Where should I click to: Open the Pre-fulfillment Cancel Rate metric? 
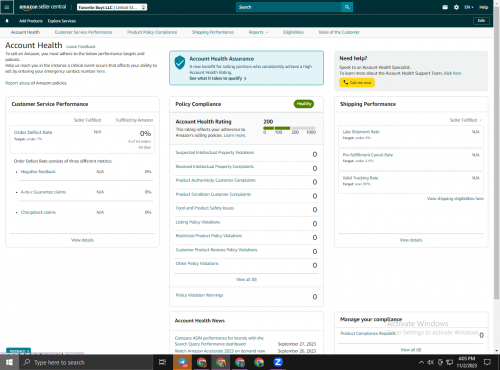368,155
